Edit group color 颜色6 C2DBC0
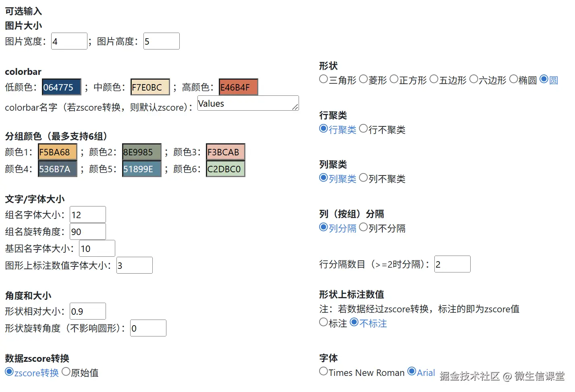575x392 pixels. [x=225, y=169]
